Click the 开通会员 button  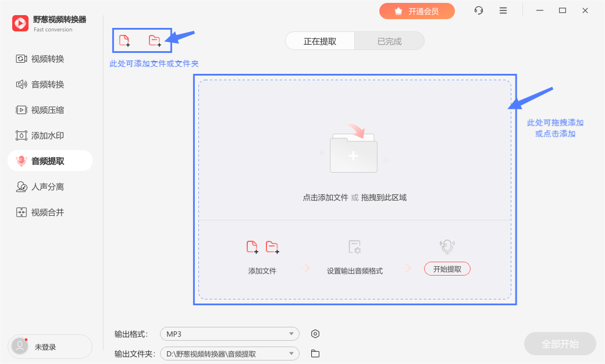point(417,11)
